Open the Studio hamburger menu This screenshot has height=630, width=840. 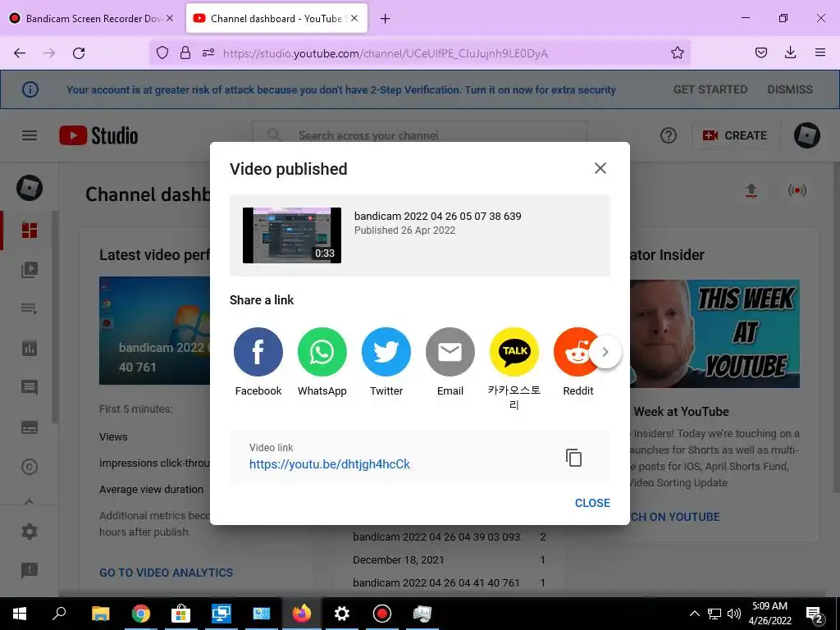30,135
